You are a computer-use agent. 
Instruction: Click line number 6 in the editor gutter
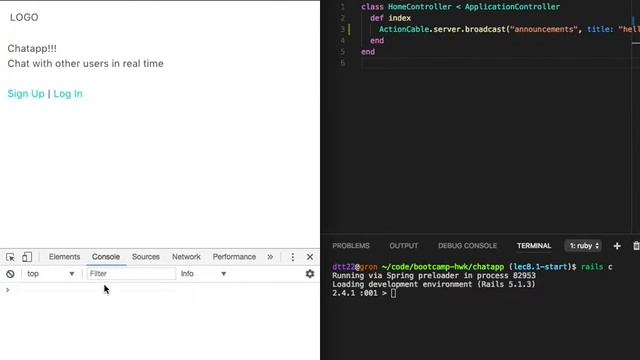(342, 63)
